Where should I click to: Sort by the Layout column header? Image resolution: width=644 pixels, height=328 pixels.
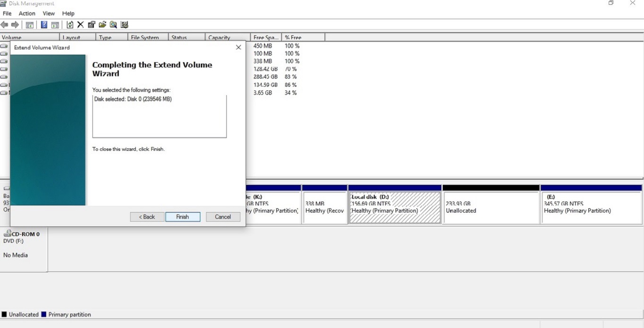78,37
